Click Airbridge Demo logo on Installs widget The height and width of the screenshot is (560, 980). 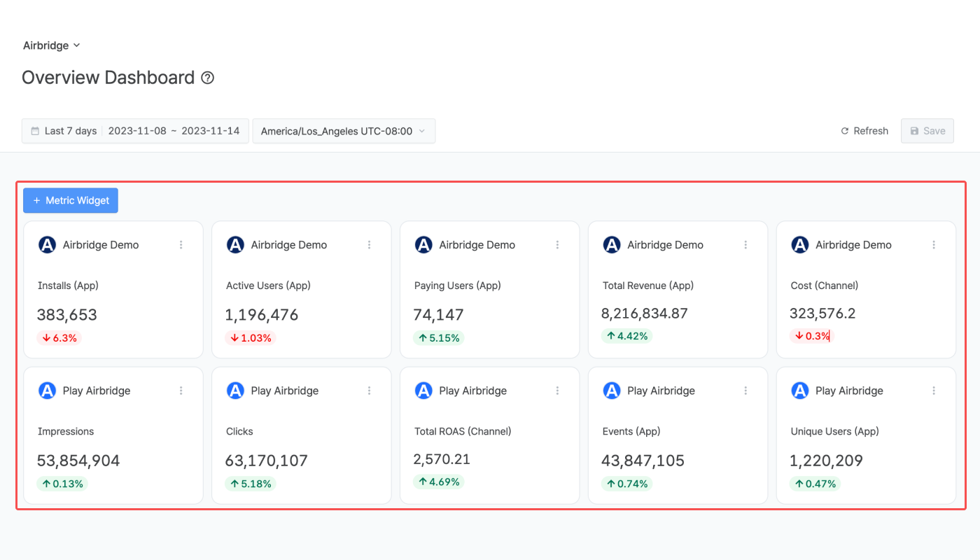[x=47, y=245]
